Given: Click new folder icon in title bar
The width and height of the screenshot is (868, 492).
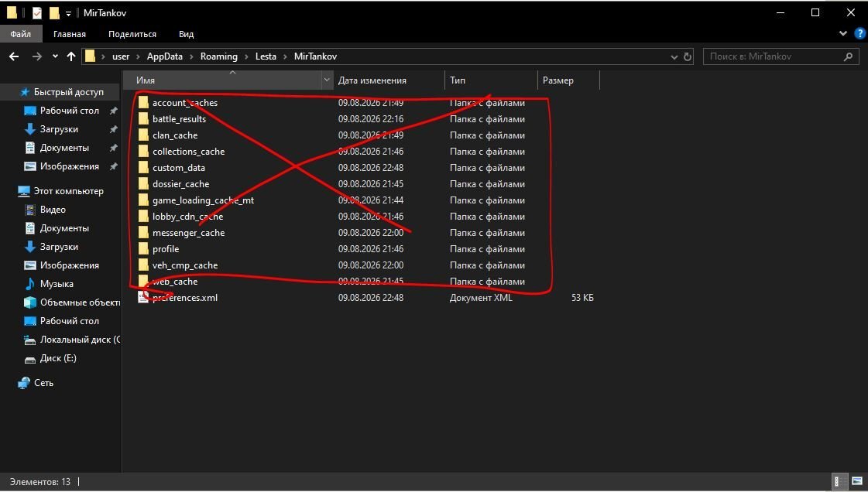Looking at the screenshot, I should pos(53,12).
